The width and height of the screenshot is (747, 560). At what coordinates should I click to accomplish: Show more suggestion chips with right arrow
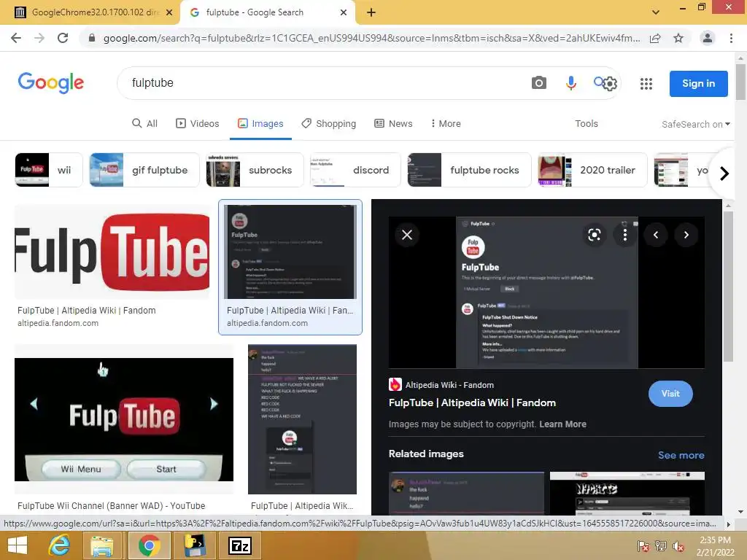pos(724,174)
